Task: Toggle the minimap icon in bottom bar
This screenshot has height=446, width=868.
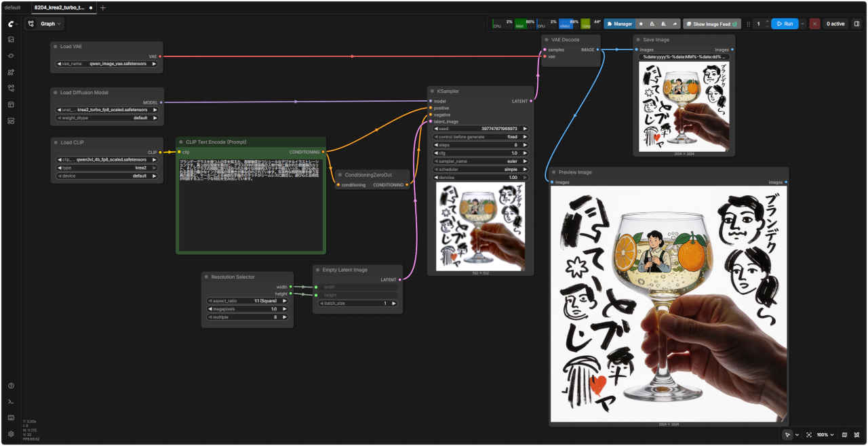Action: (x=844, y=434)
